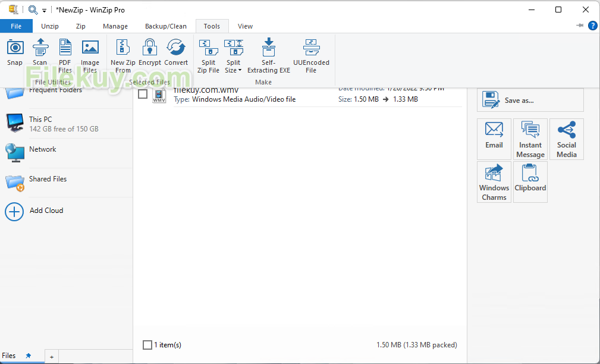This screenshot has width=600, height=364.
Task: Switch to the Backup/Clean tab
Action: coord(166,26)
